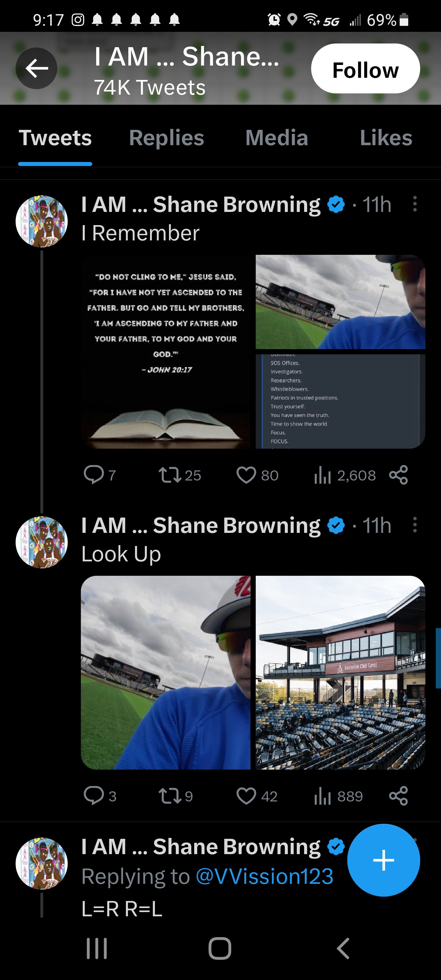441x980 pixels.
Task: Open more options on 'Look Up' tweet
Action: click(415, 525)
